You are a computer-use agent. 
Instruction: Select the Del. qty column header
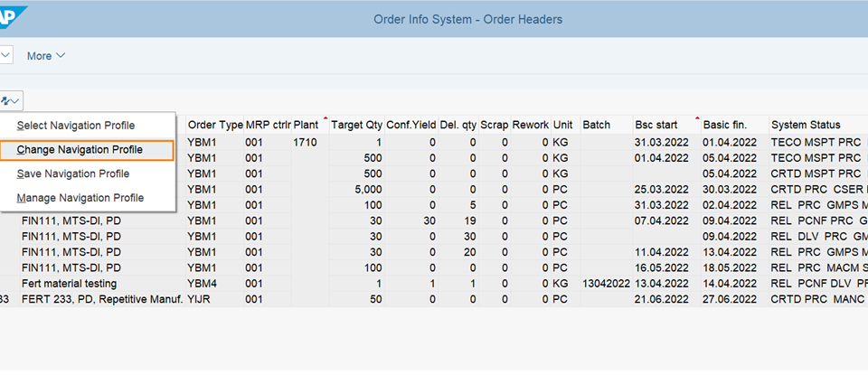458,125
